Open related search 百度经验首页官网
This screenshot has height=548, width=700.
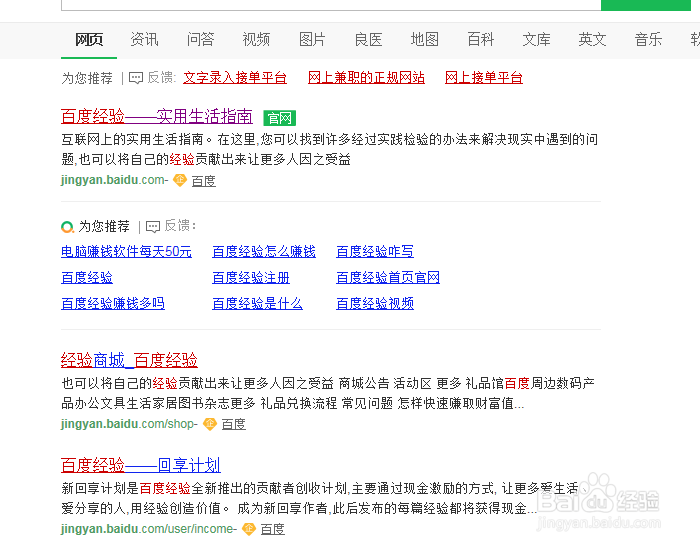pos(388,278)
